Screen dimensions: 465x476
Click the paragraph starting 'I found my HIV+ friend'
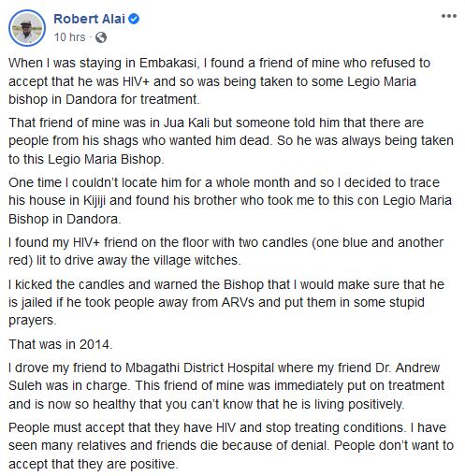pos(225,252)
